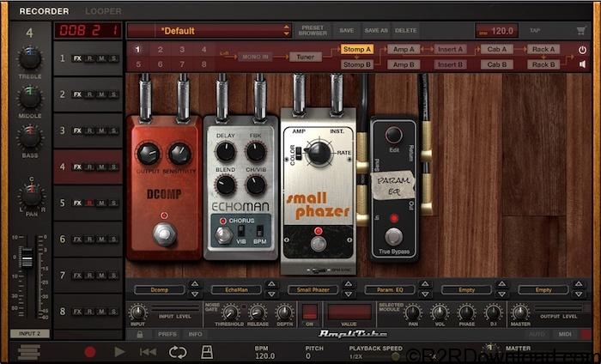This screenshot has width=601, height=364.
Task: Enable the metronome icon
Action: click(x=207, y=351)
